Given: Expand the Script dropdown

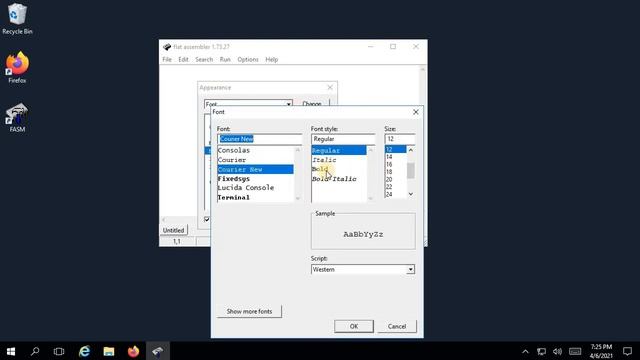Looking at the screenshot, I should pos(410,269).
